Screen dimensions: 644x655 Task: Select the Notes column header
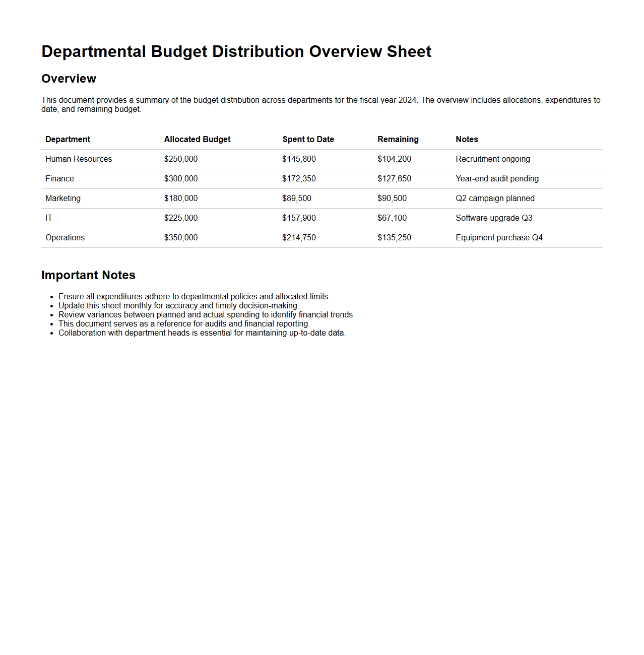click(467, 140)
